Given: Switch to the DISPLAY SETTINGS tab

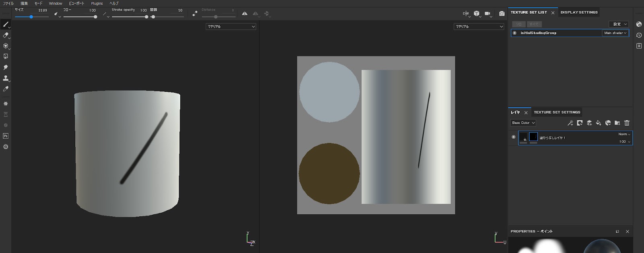Looking at the screenshot, I should 579,12.
